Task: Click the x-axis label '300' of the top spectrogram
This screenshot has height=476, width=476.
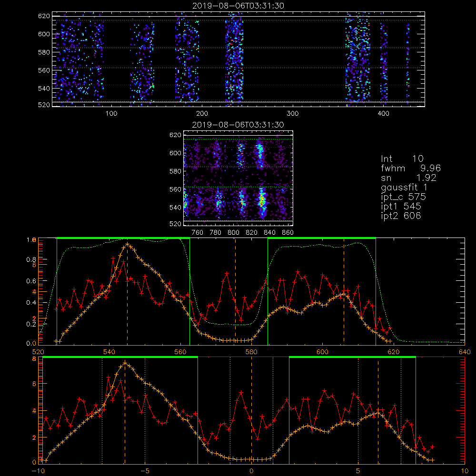Action: (293, 114)
